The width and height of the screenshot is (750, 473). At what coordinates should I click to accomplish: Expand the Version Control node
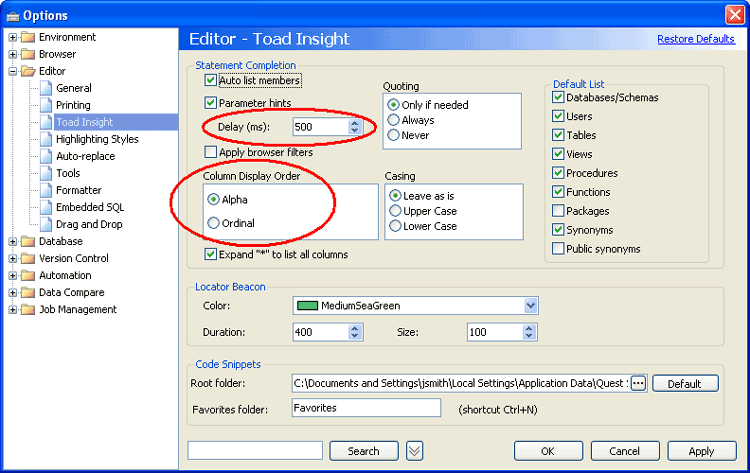tap(13, 259)
